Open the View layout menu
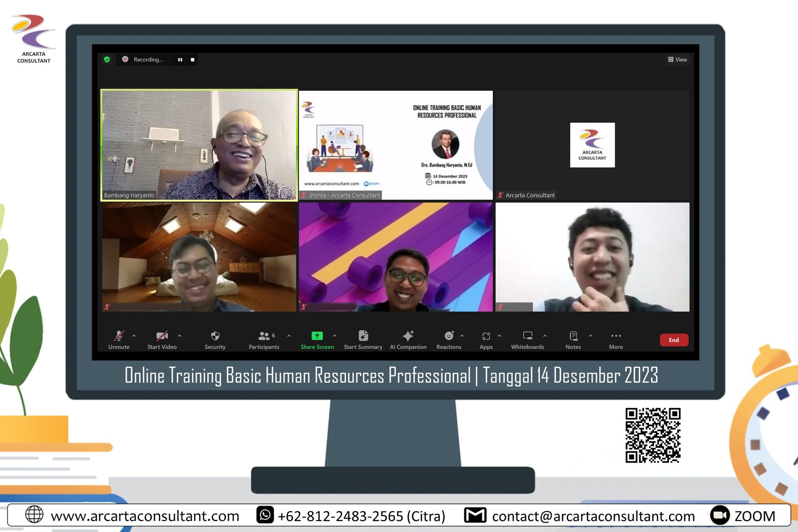 677,60
